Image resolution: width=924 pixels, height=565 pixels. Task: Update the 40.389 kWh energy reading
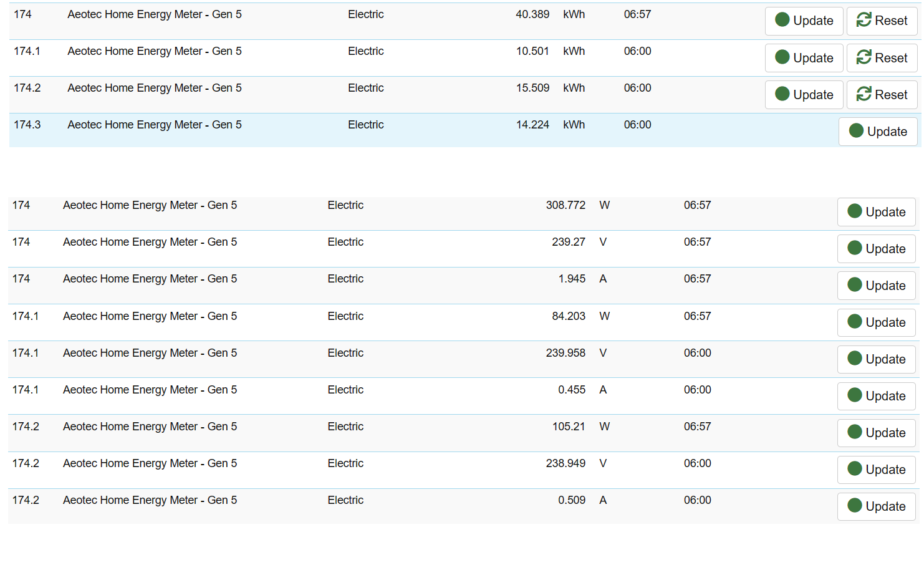coord(804,21)
